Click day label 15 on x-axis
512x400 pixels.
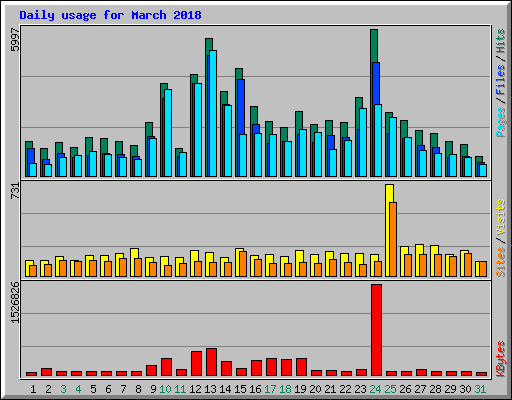[240, 389]
